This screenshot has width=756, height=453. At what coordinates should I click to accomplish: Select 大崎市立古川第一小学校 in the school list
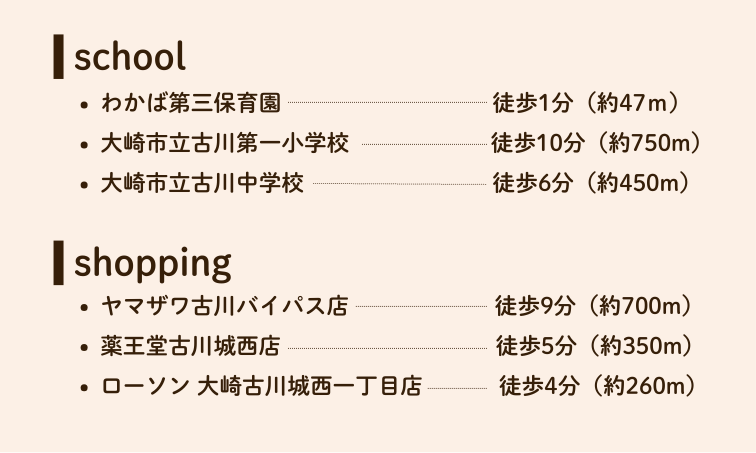[225, 143]
